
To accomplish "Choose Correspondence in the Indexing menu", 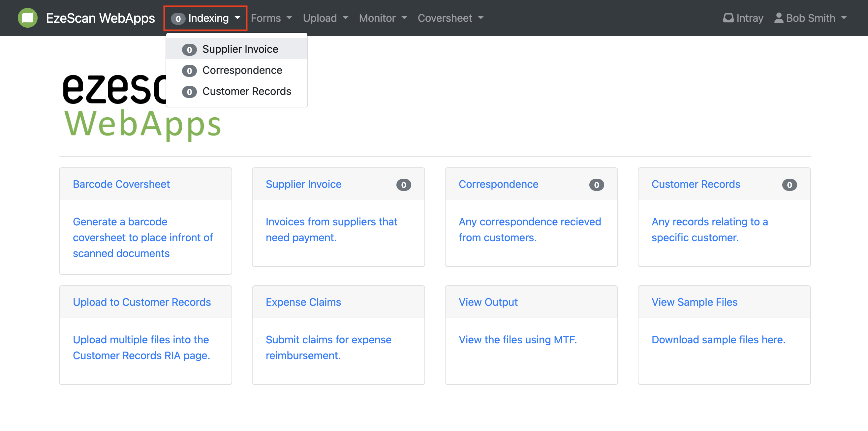I will pos(242,71).
